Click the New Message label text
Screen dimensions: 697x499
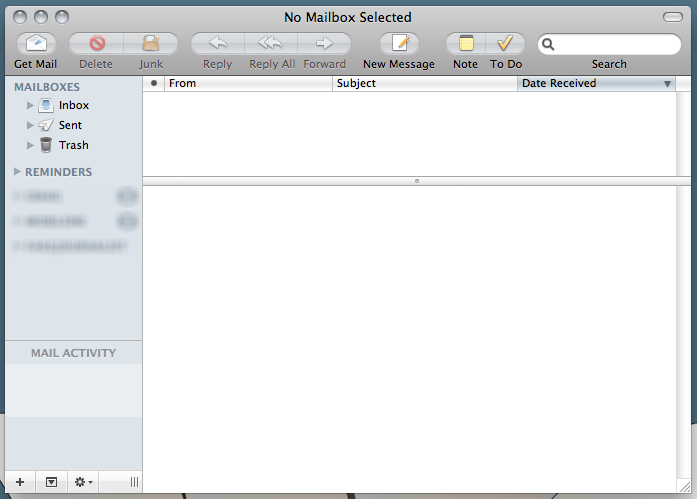coord(399,64)
